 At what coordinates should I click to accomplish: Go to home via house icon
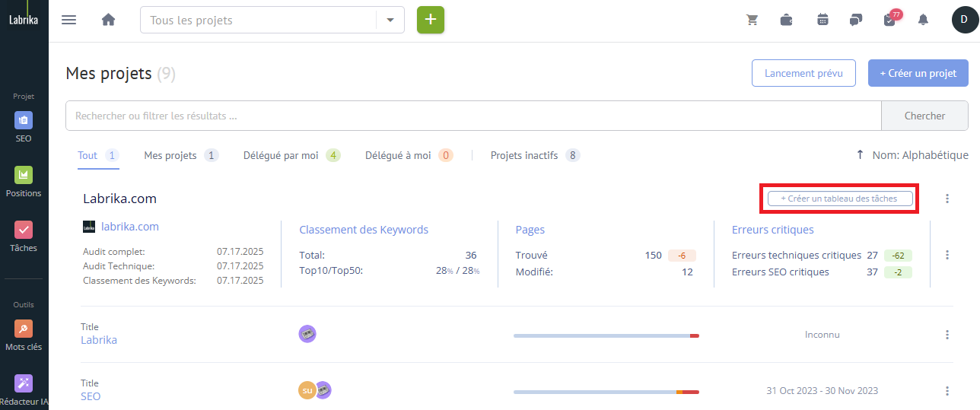pos(108,20)
